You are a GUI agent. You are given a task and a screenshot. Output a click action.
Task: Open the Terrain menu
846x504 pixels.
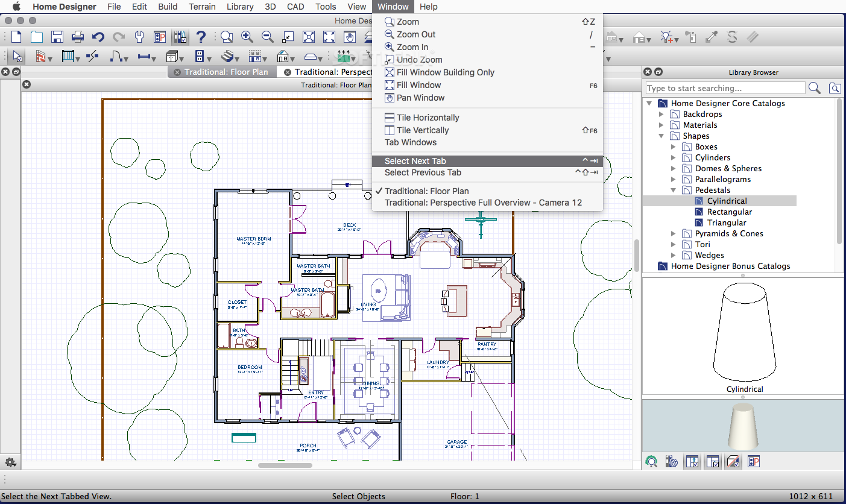click(x=202, y=7)
